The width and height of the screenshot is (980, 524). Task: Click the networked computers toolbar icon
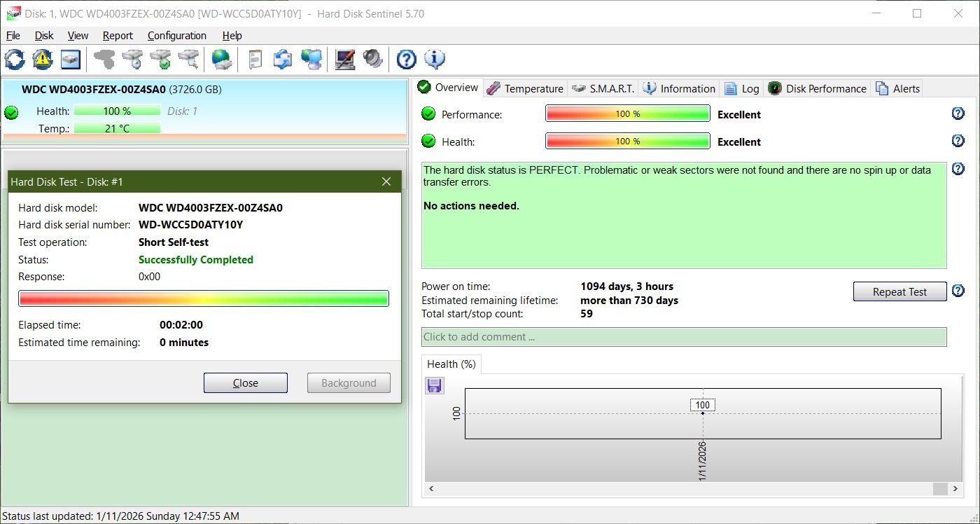(x=311, y=60)
